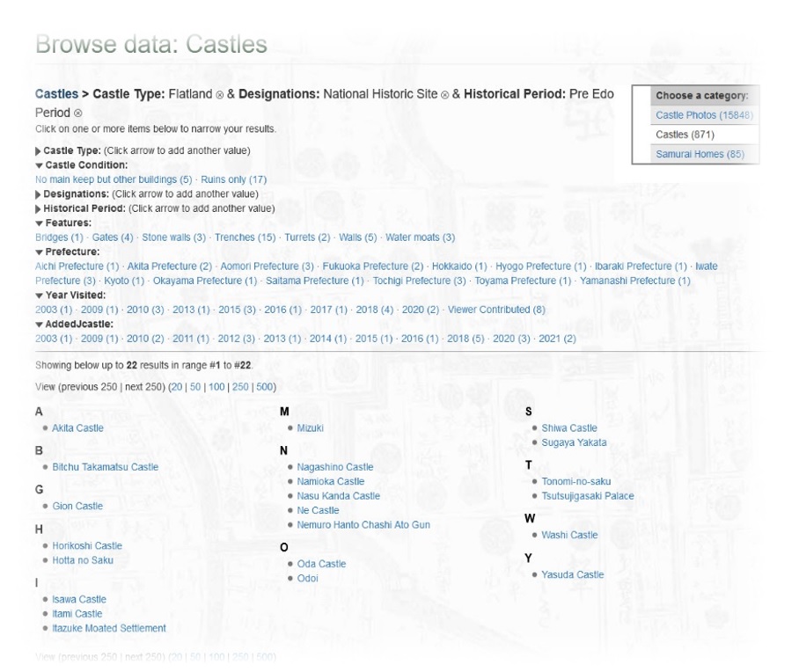This screenshot has width=799, height=672.
Task: Open the Sugaya Yakata page
Action: coord(575,442)
